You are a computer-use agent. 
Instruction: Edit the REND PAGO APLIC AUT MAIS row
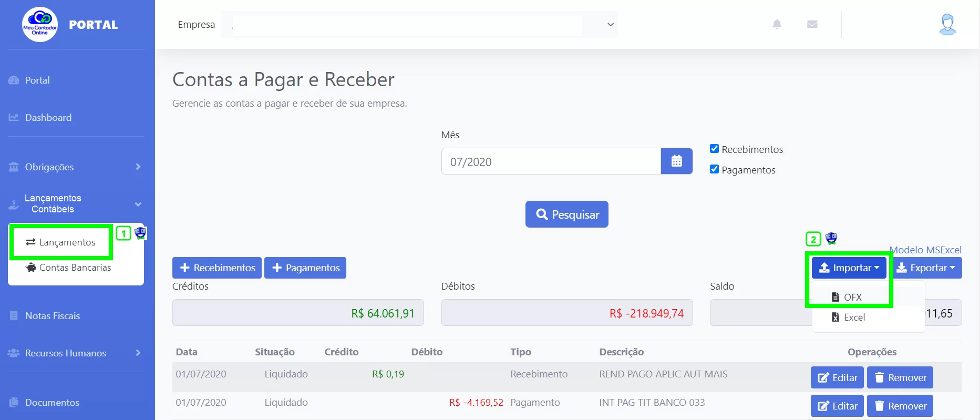click(x=838, y=377)
